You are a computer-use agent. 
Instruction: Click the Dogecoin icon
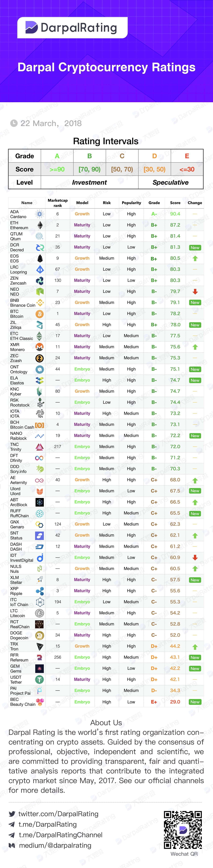pyautogui.click(x=39, y=635)
